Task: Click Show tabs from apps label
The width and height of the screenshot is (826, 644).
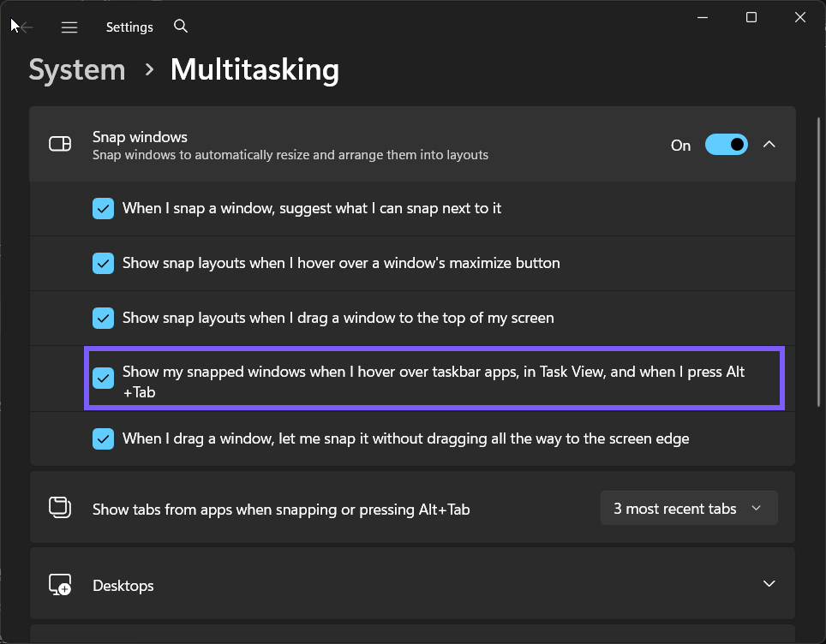Action: [281, 510]
